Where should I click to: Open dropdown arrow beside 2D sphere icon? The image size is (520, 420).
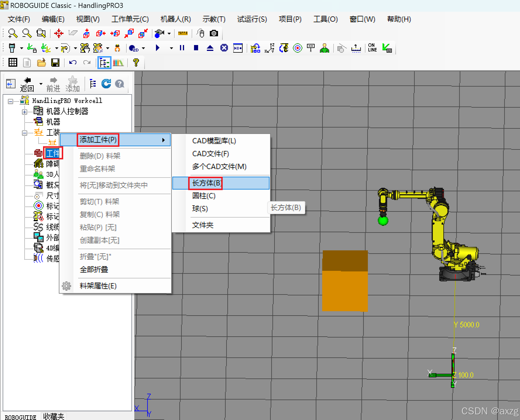coord(143,48)
